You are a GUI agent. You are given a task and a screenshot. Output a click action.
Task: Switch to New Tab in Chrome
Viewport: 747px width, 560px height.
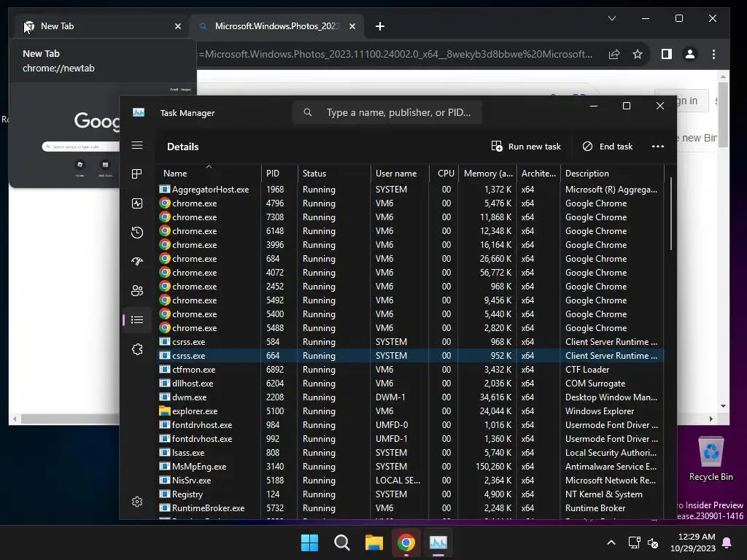(x=101, y=26)
